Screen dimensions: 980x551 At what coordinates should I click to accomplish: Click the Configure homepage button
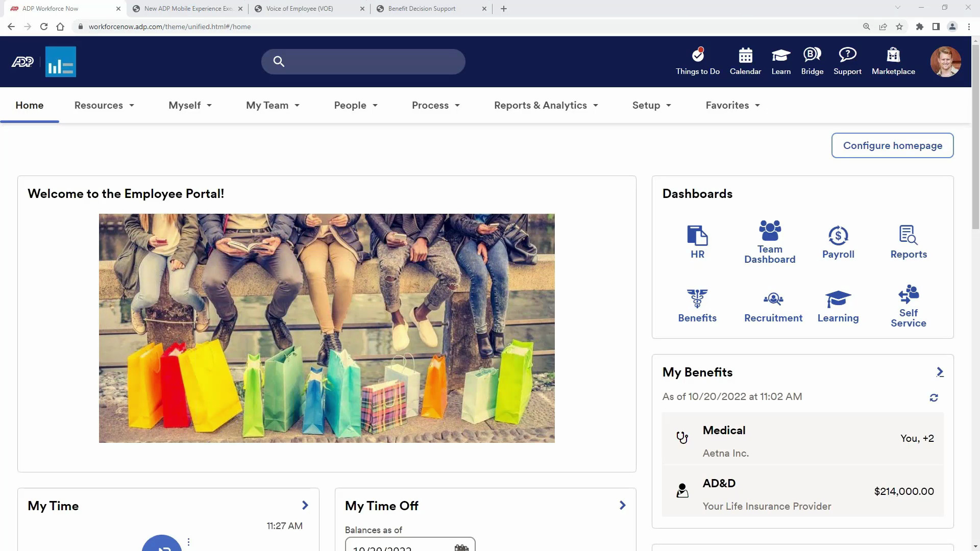tap(892, 145)
